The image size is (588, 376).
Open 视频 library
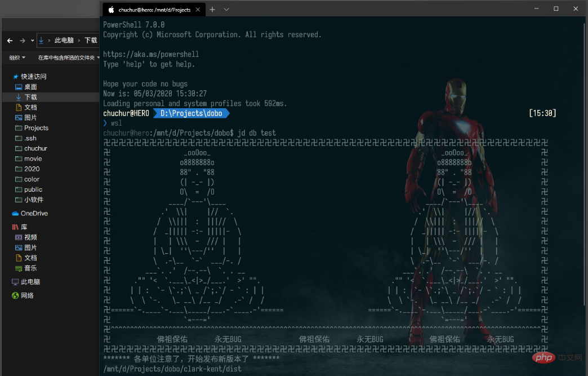point(30,237)
